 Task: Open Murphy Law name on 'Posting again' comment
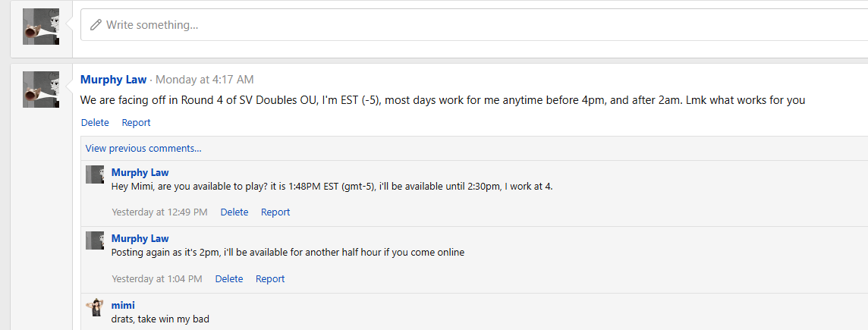pos(140,239)
